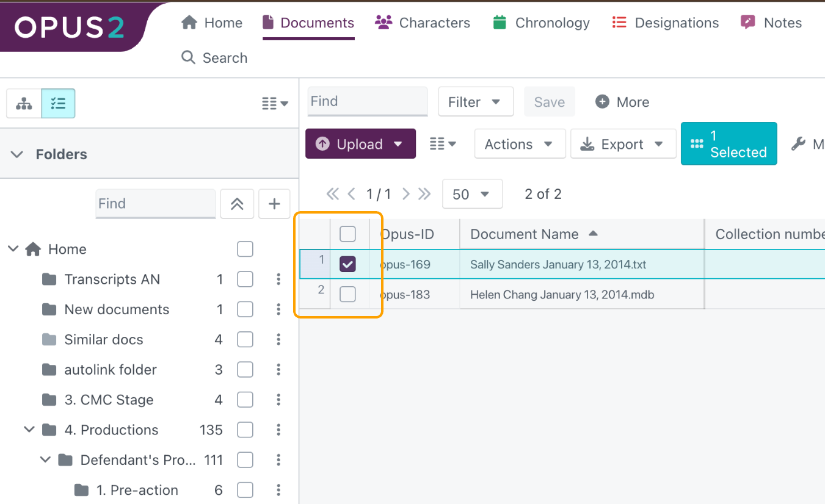Viewport: 825px width, 504px height.
Task: Open the Documents tab
Action: pos(308,23)
